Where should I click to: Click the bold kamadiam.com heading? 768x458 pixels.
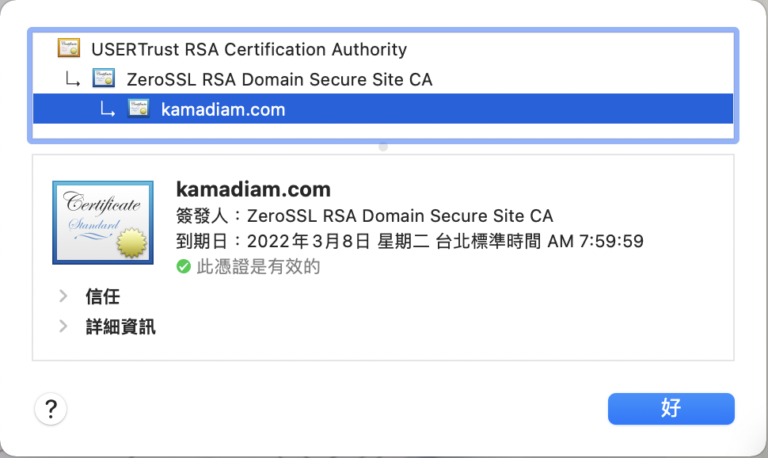[253, 189]
